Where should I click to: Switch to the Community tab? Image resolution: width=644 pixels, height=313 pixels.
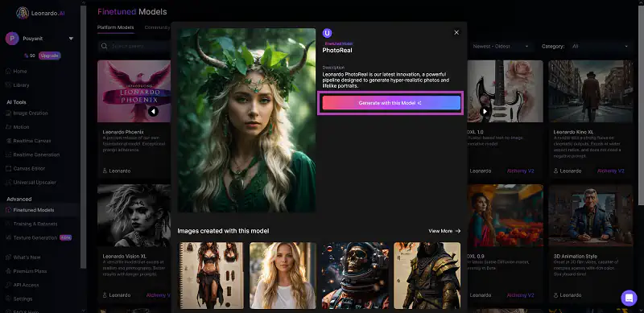click(x=157, y=27)
